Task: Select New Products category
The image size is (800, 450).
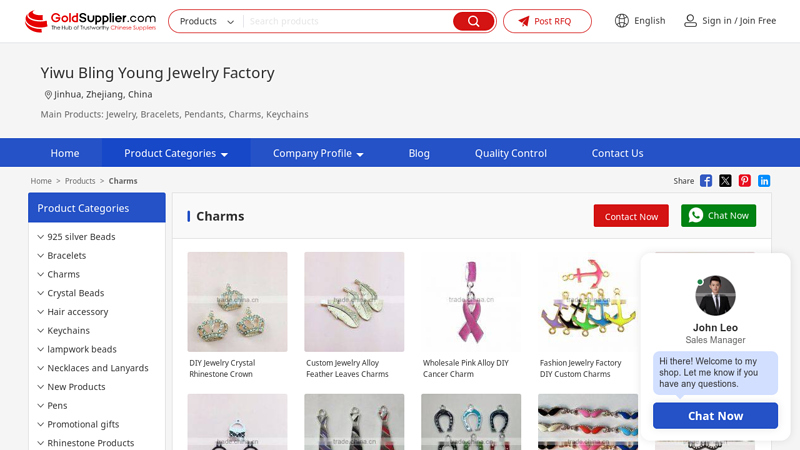Action: coord(76,387)
